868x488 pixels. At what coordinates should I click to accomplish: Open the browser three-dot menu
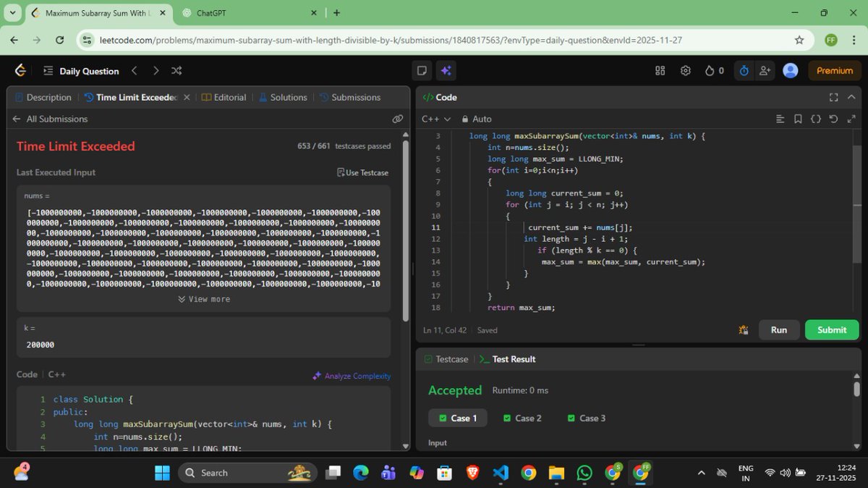pos(855,41)
